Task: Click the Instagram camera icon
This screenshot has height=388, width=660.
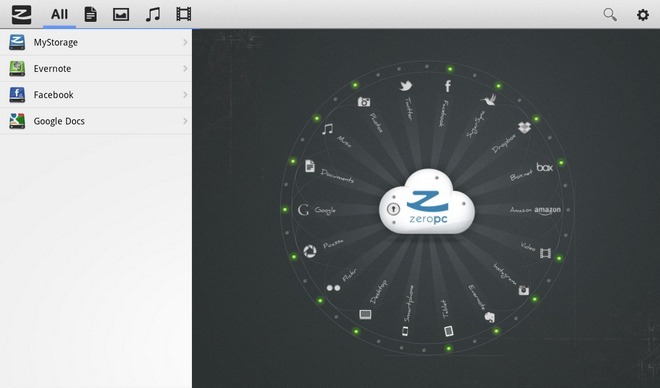Action: 524,290
